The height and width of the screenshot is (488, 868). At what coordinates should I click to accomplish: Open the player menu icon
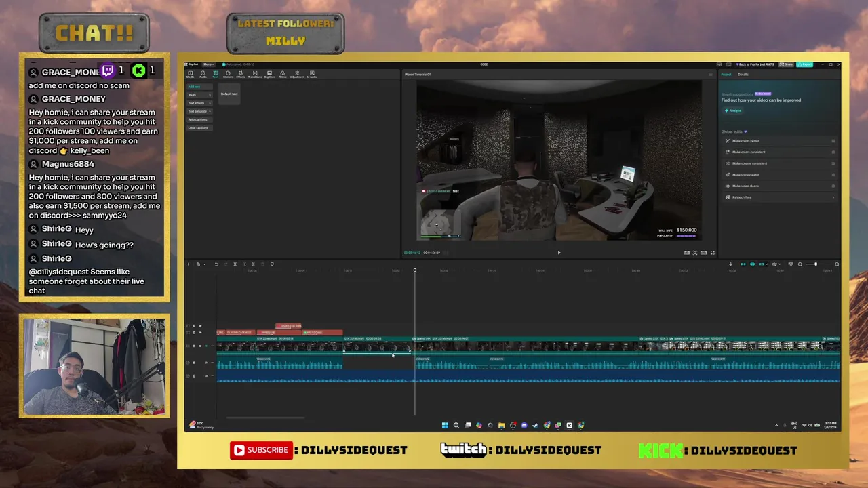pos(711,74)
